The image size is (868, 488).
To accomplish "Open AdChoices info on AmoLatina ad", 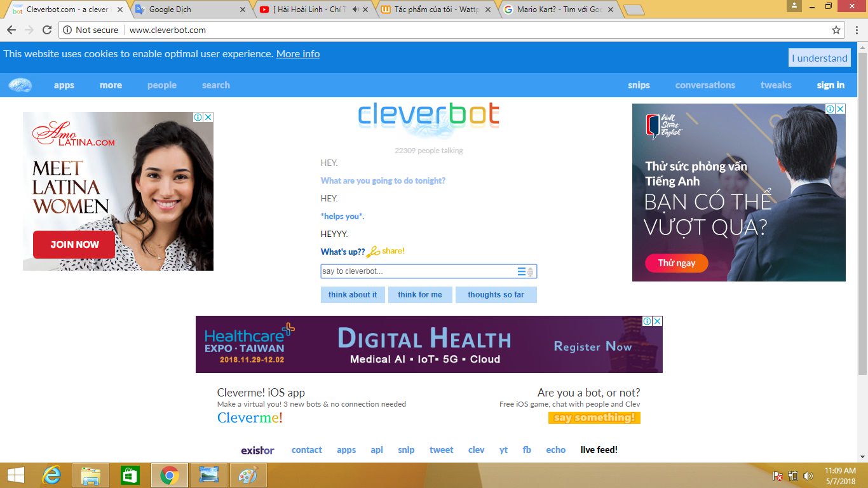I will [199, 117].
